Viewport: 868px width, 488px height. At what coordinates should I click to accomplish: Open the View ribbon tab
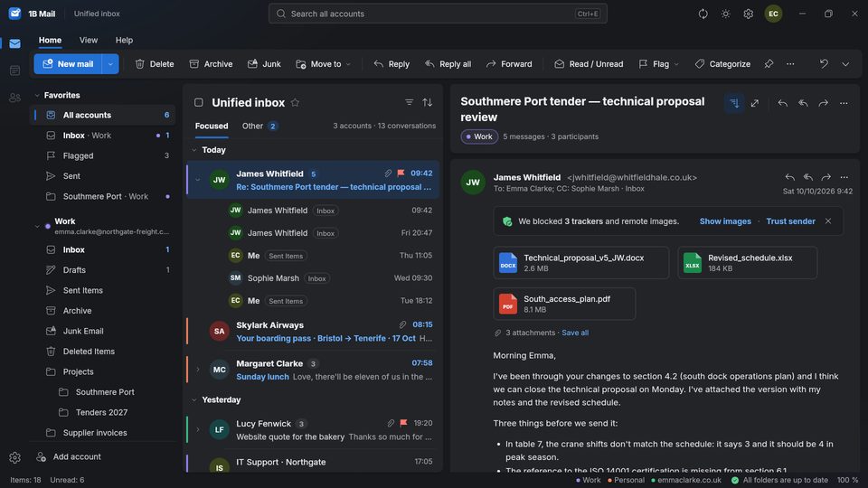click(89, 41)
